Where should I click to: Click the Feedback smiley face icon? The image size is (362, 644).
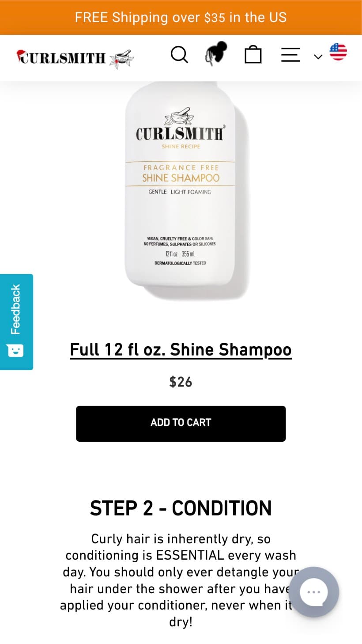tap(15, 351)
